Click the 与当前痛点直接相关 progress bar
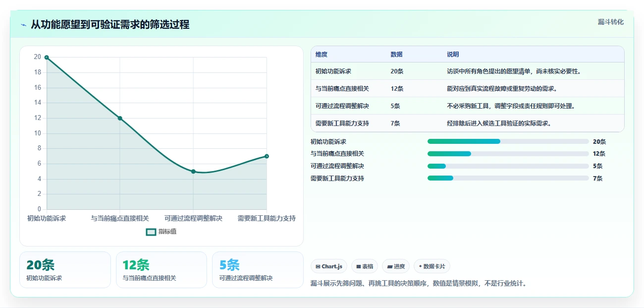This screenshot has height=308, width=644. coord(508,154)
